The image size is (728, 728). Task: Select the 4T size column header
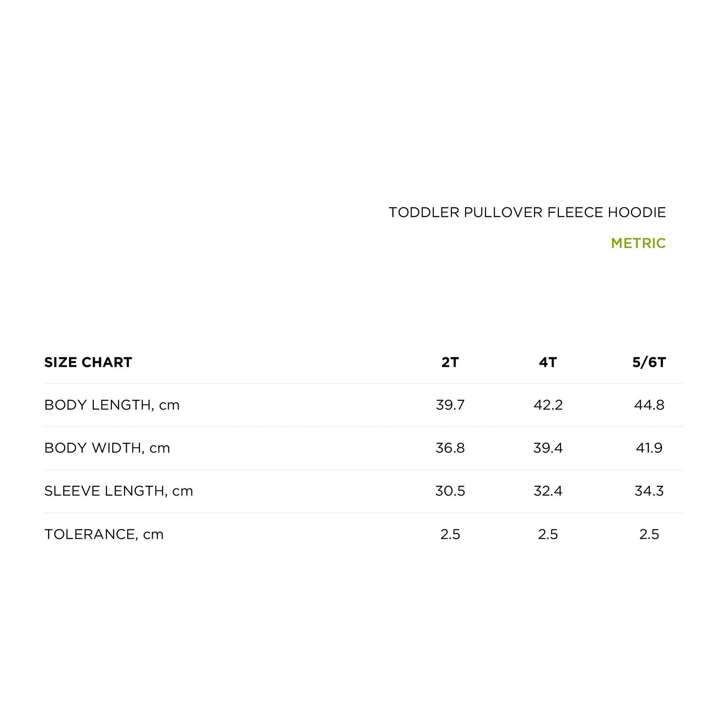[547, 363]
